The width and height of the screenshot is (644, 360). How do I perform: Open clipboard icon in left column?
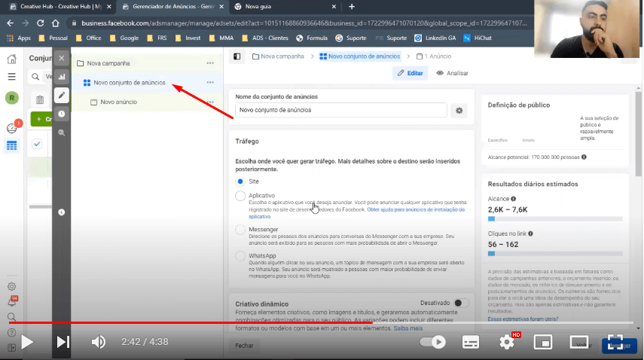pyautogui.click(x=40, y=99)
